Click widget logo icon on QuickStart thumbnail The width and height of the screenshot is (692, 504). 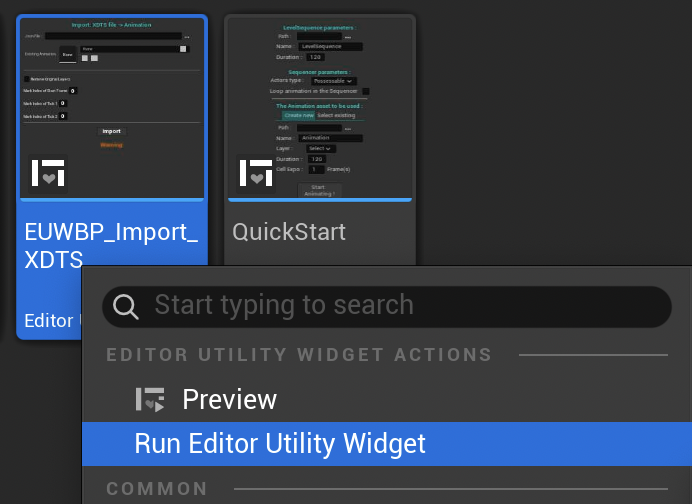(256, 172)
